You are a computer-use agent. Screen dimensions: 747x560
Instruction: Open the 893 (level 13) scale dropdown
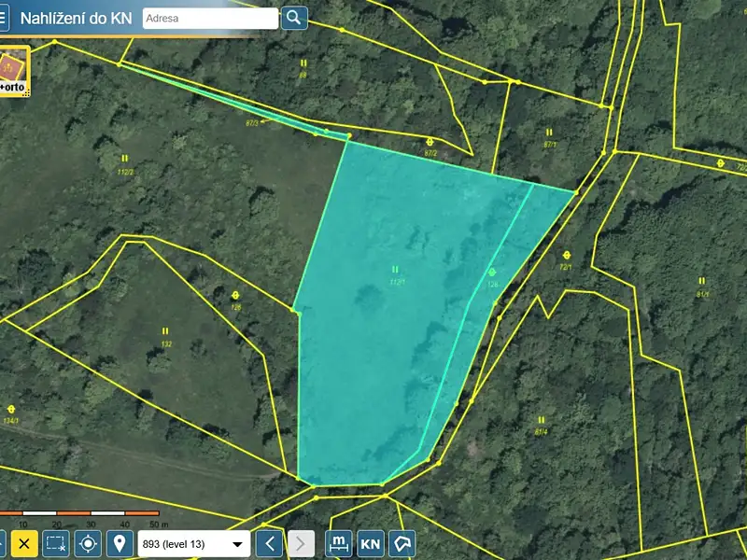194,544
